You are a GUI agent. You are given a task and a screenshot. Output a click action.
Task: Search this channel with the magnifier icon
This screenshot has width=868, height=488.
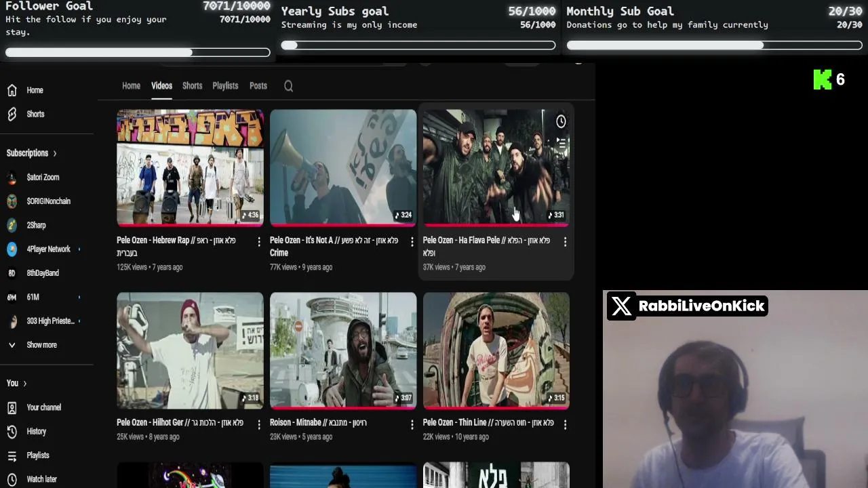[x=288, y=86]
